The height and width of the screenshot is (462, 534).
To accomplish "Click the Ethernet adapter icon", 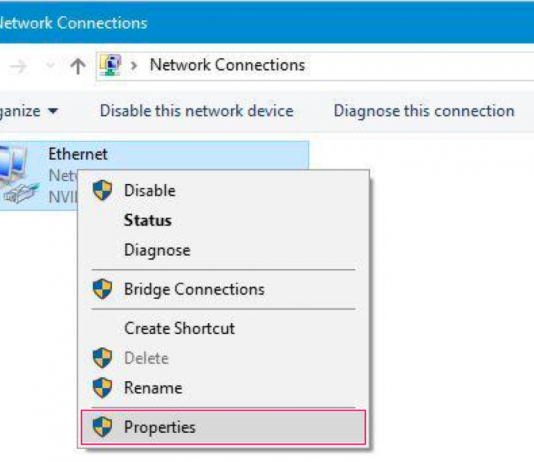I will 19,175.
